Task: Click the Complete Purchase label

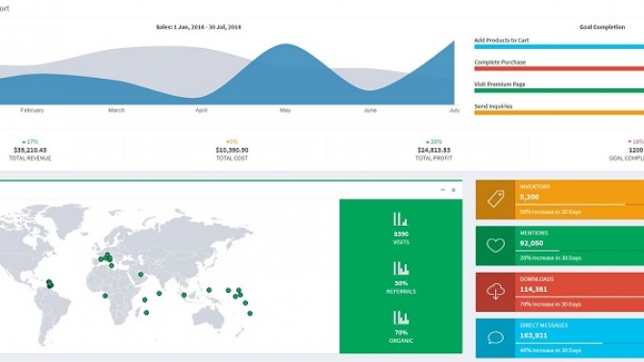Action: (x=500, y=62)
